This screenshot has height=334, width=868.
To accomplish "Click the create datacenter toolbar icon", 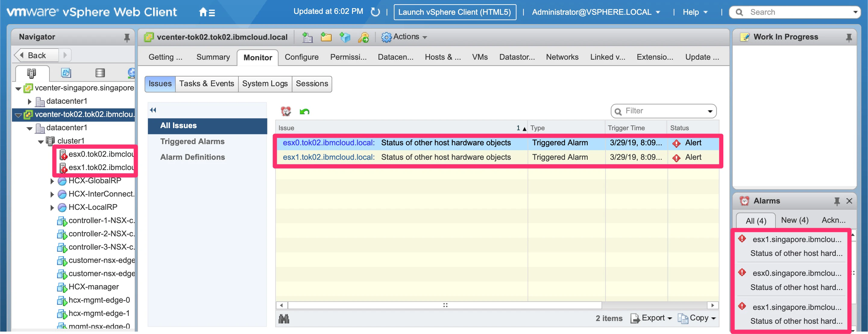I will [x=307, y=37].
